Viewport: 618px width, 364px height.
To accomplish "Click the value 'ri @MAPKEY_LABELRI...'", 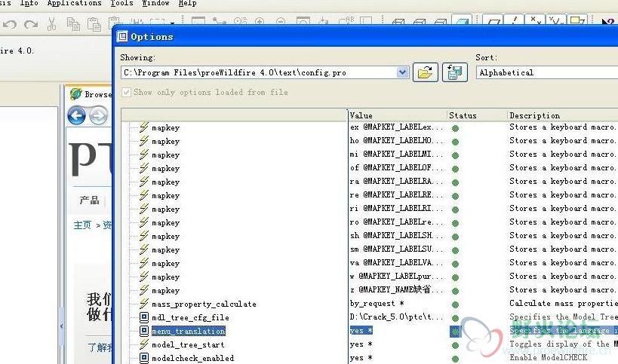I will [x=396, y=208].
